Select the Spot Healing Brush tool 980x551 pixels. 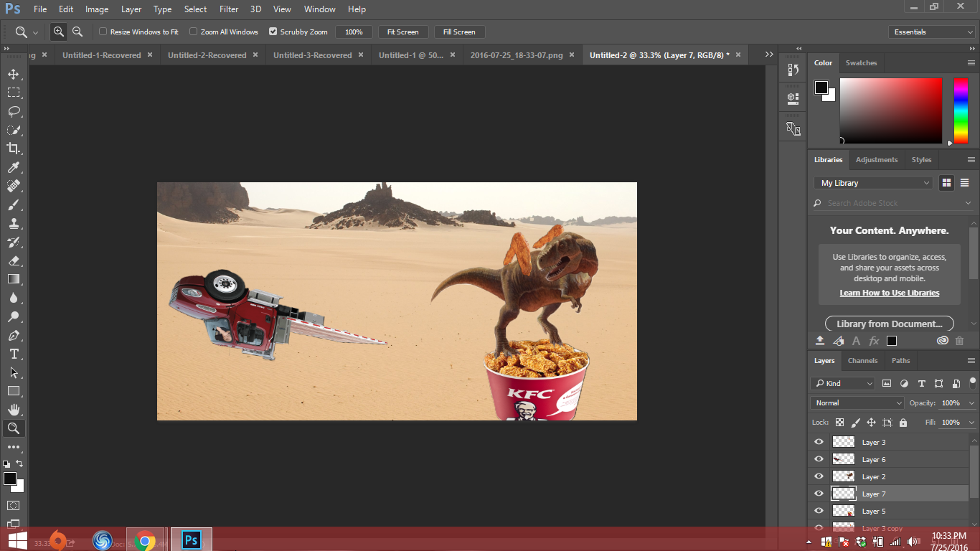tap(14, 186)
